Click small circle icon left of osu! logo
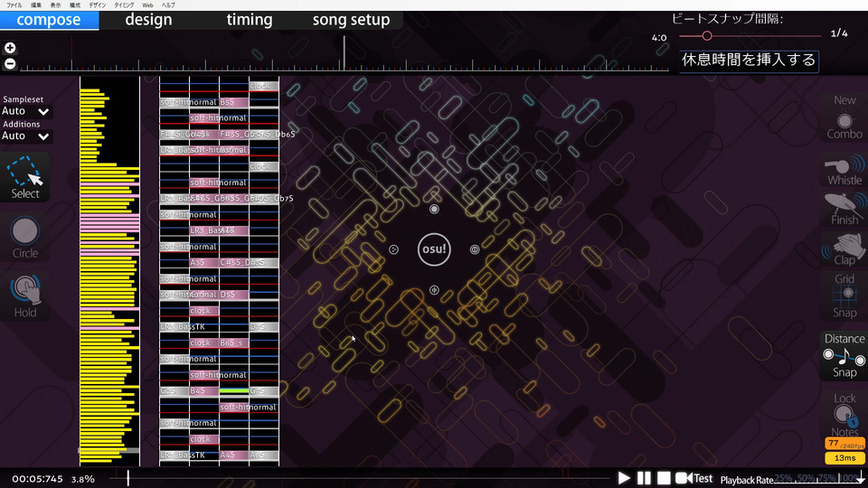 [x=393, y=249]
